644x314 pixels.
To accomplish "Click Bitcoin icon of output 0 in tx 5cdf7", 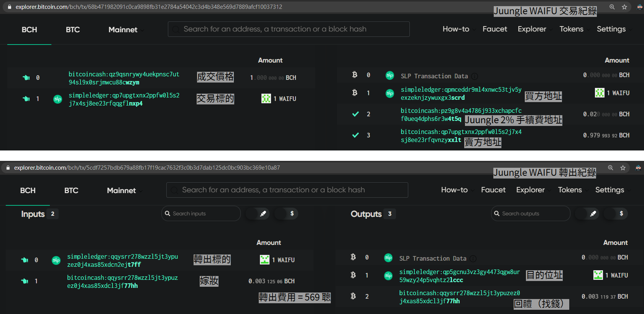I will pos(353,257).
